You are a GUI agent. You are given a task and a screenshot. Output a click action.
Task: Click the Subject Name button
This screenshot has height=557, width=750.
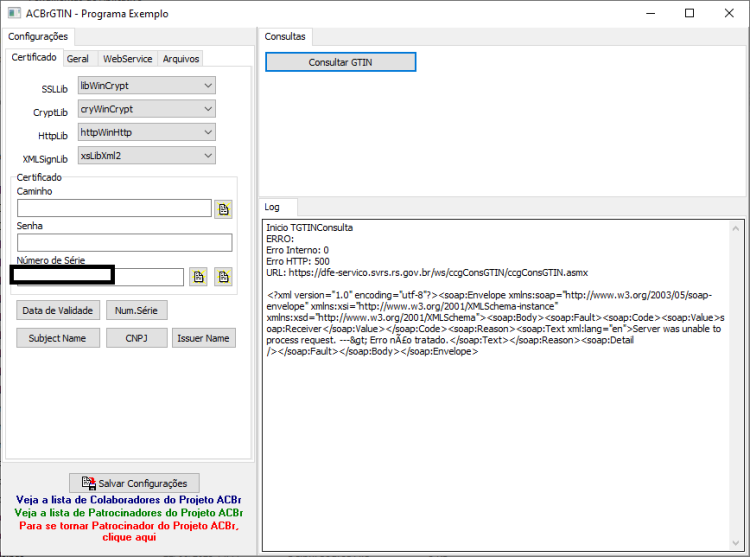[58, 338]
